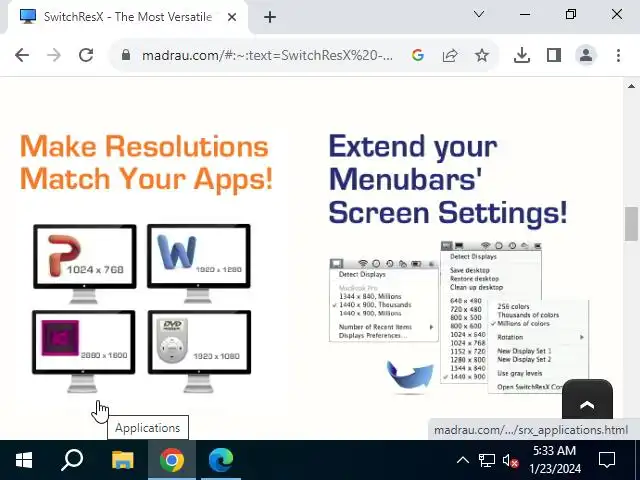
Task: Click the Extend your Menubars' Screen Settings heading
Action: 448,179
